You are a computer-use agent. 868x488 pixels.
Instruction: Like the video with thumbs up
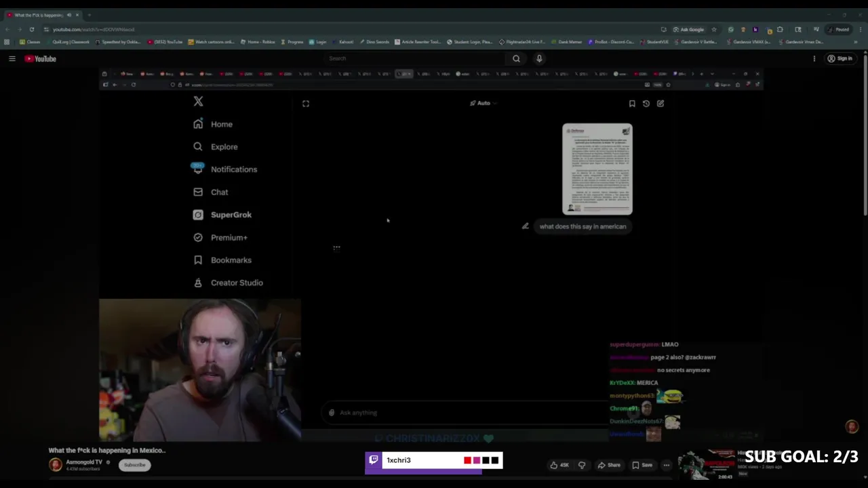point(559,465)
